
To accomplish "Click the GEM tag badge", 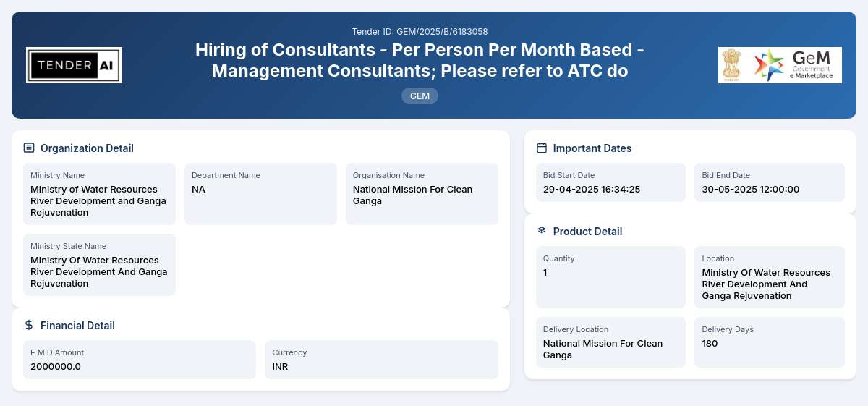I will pos(420,96).
